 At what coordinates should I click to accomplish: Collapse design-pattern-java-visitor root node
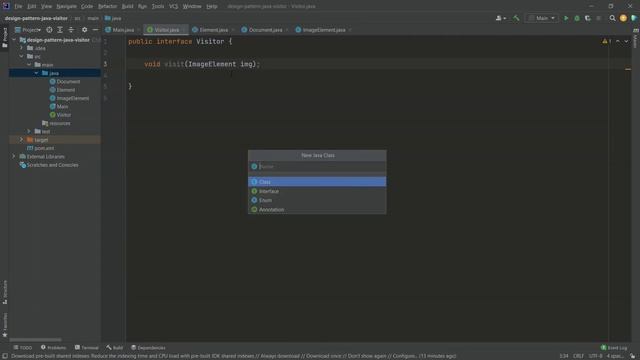click(x=14, y=40)
